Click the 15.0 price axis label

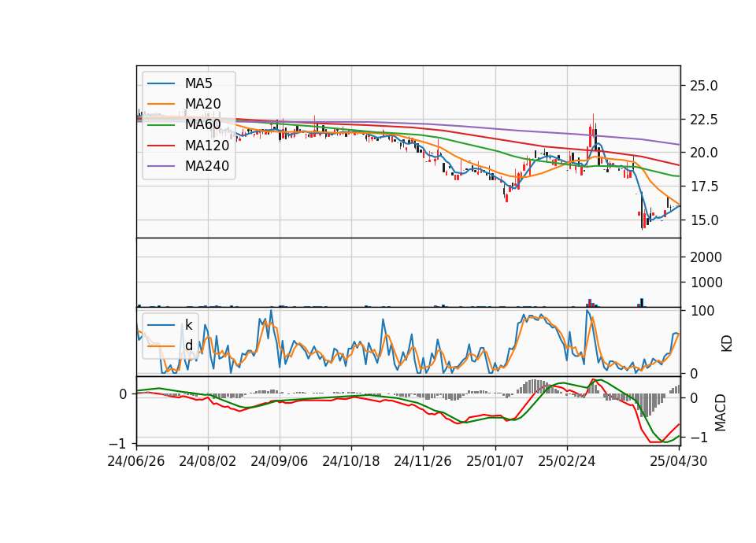tap(704, 220)
